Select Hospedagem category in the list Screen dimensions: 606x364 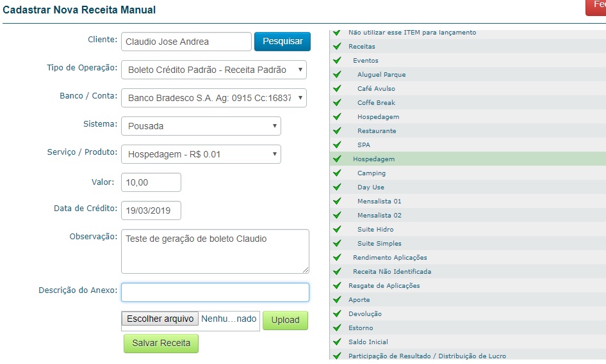[x=373, y=159]
